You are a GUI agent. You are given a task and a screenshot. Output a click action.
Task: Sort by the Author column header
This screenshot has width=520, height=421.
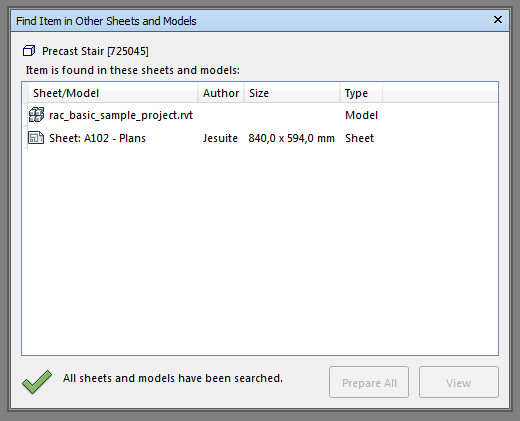click(221, 93)
